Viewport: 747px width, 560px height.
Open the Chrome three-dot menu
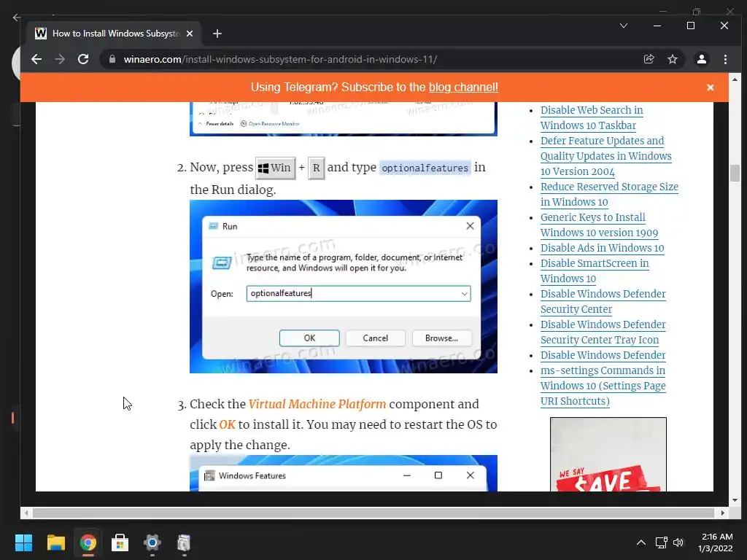pyautogui.click(x=725, y=59)
